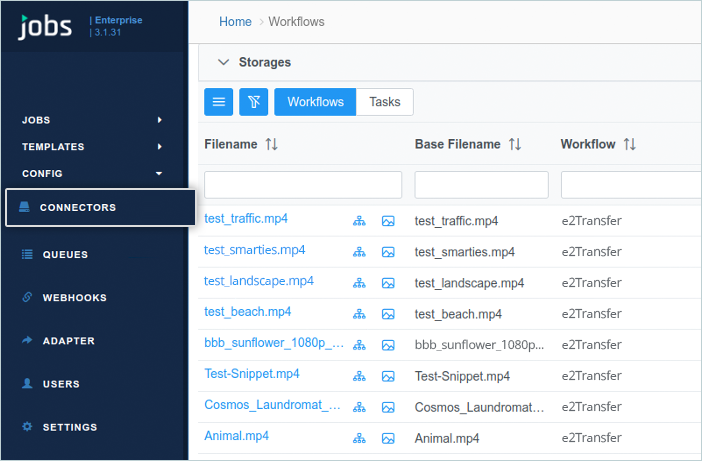The image size is (702, 461).
Task: Collapse the Storages section chevron
Action: [x=224, y=62]
